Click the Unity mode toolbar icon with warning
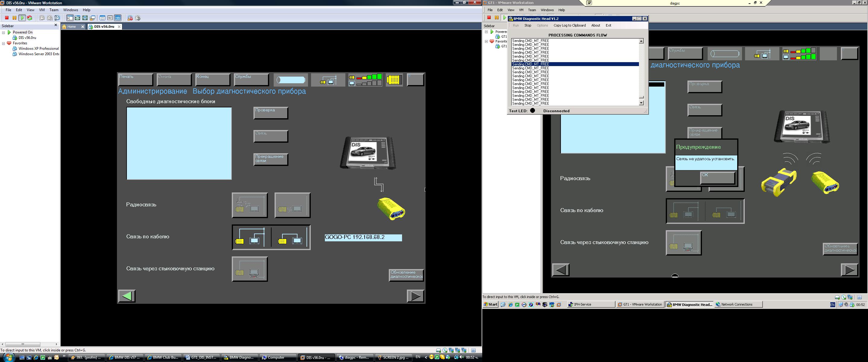 [93, 18]
